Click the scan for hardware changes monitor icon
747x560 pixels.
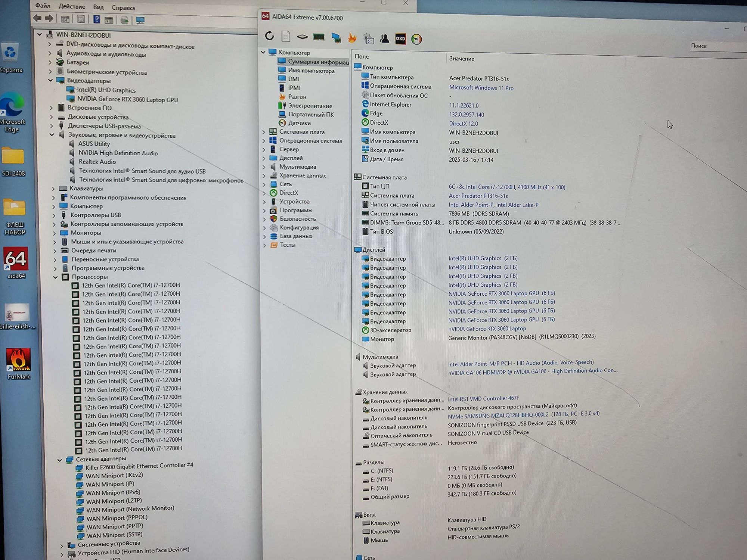click(140, 20)
